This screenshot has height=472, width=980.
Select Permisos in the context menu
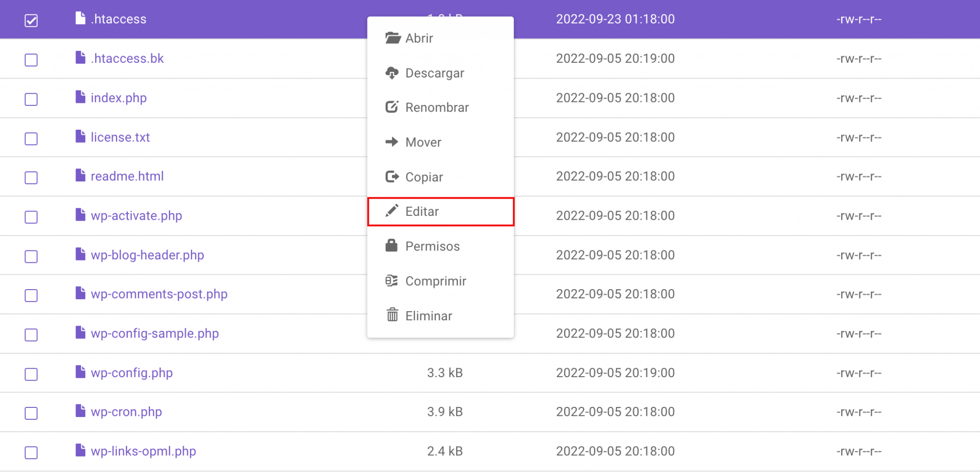[x=432, y=246]
